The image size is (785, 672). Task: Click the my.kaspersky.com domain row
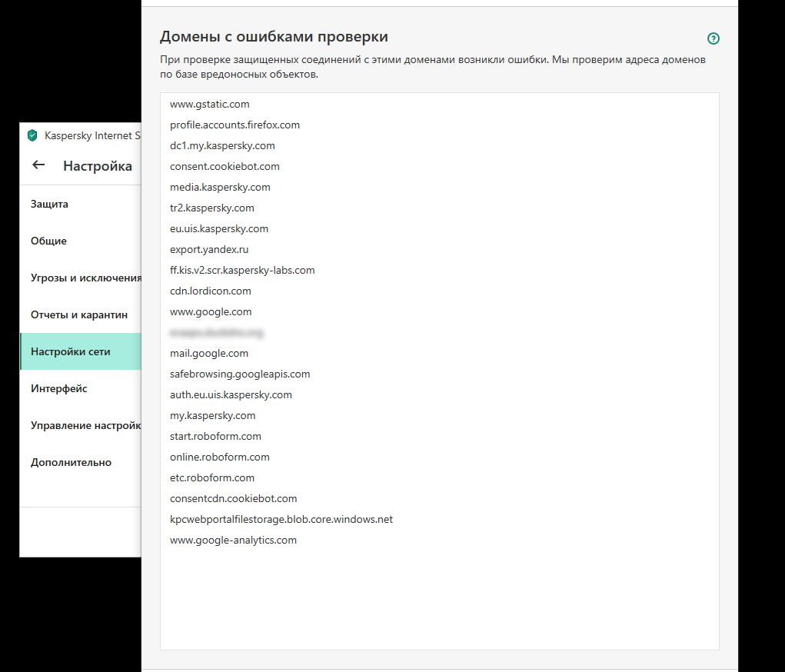click(440, 416)
